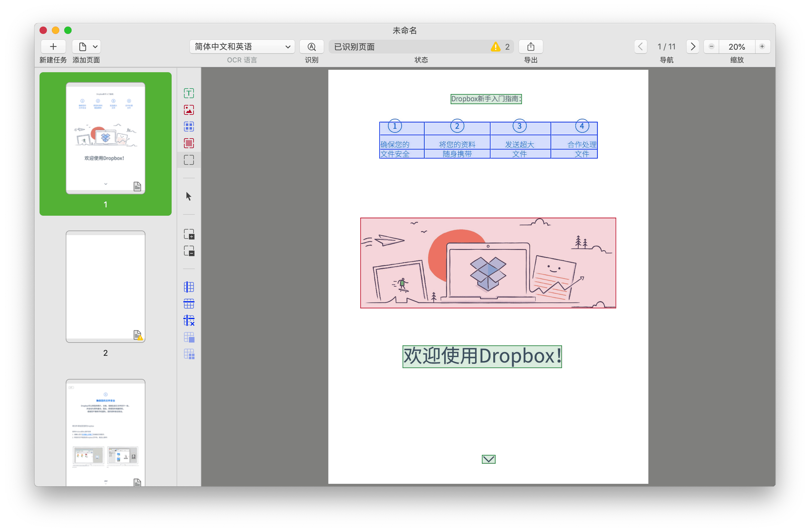Click the cut area part tool
Screen dimensions: 810x532
coord(189,251)
